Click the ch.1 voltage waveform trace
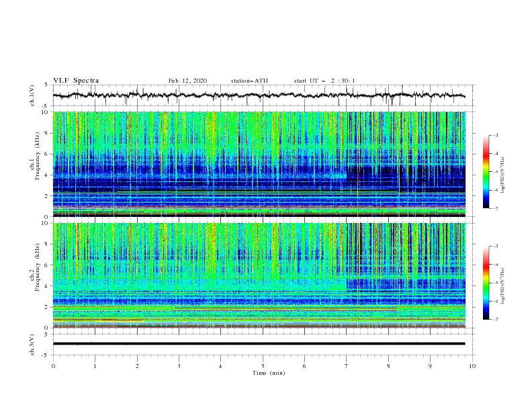 [x=259, y=95]
